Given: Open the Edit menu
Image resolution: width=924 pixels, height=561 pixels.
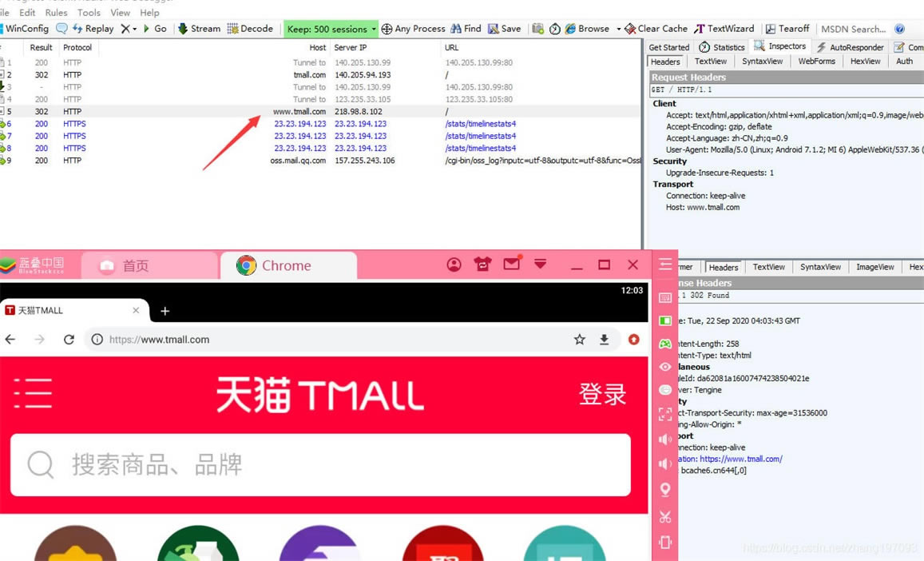Looking at the screenshot, I should pyautogui.click(x=27, y=13).
